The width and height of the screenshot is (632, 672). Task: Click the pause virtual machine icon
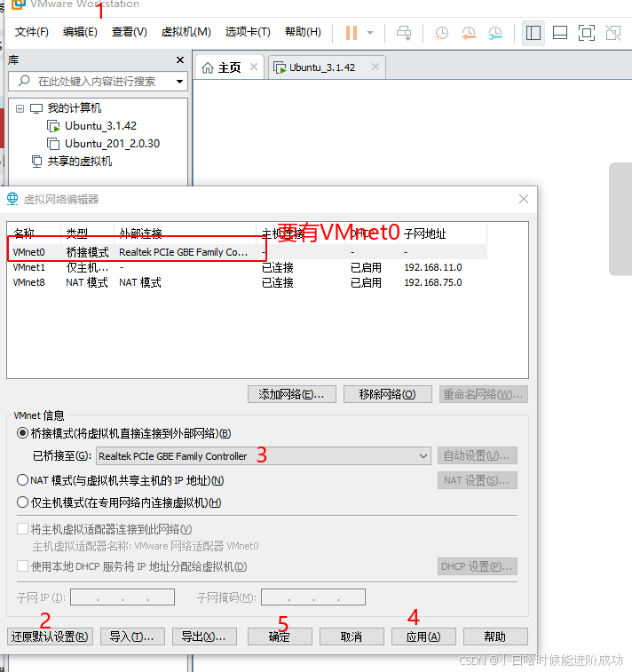tap(352, 33)
